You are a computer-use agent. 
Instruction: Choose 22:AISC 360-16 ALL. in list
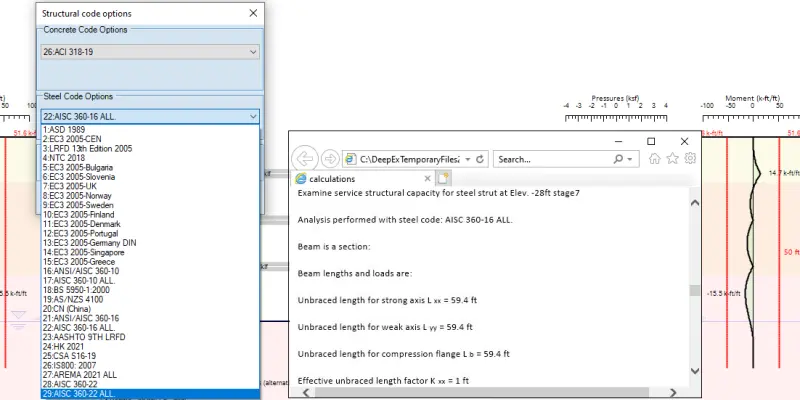(x=79, y=328)
